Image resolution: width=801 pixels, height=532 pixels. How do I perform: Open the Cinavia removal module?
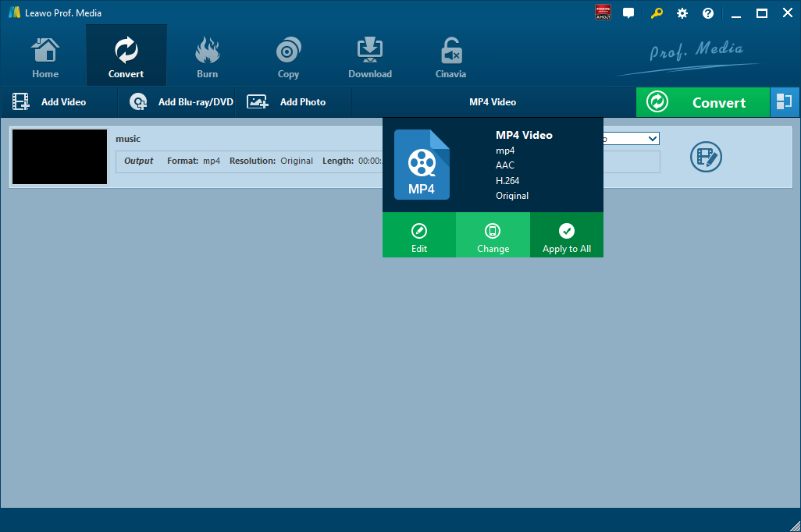(450, 58)
